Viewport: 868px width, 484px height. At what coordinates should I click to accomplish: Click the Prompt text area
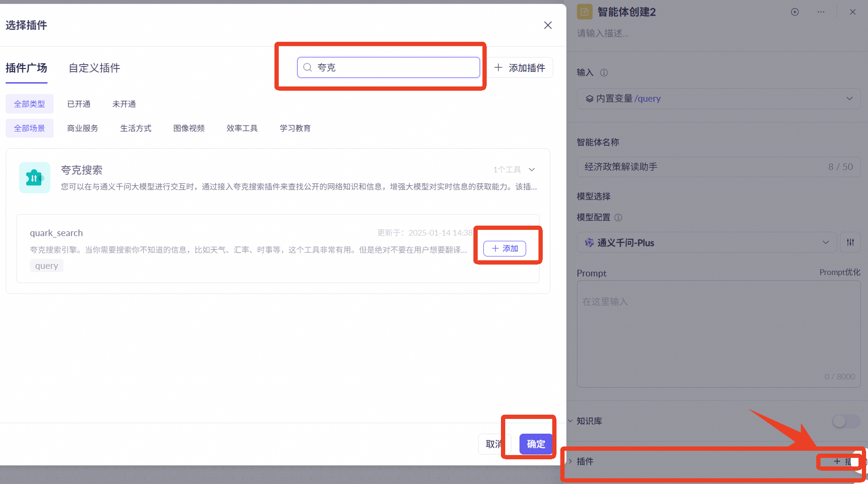coord(718,334)
